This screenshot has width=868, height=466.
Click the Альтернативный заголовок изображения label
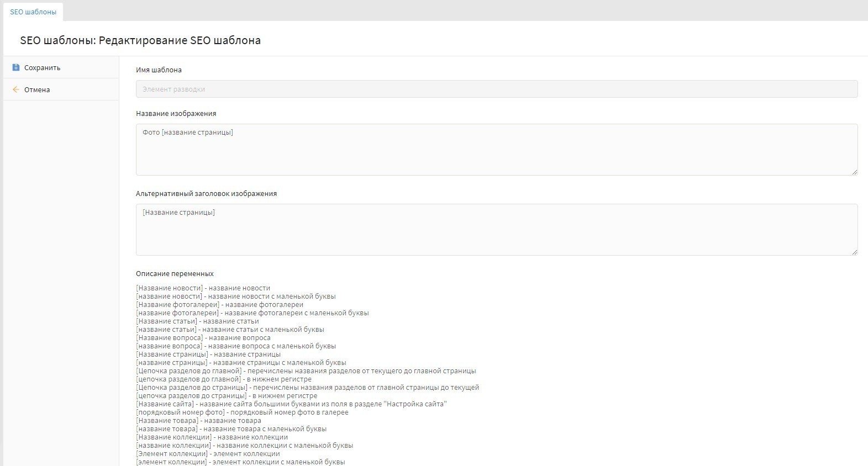click(206, 194)
